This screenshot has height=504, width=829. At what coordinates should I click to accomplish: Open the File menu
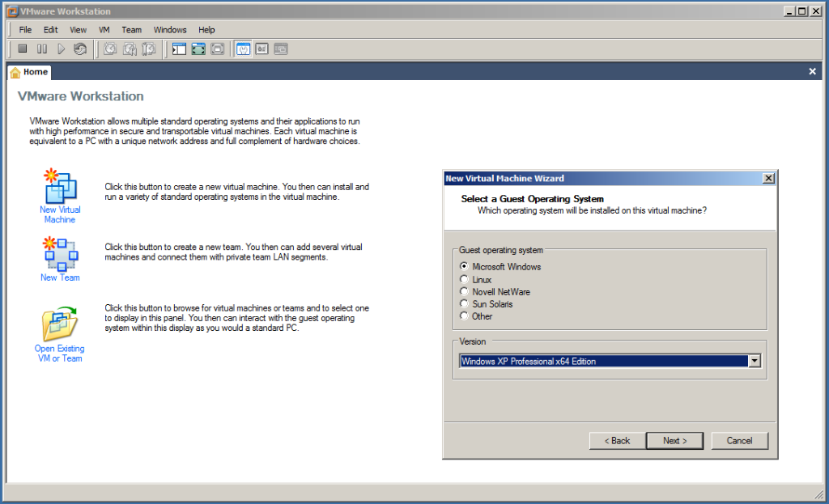(25, 30)
